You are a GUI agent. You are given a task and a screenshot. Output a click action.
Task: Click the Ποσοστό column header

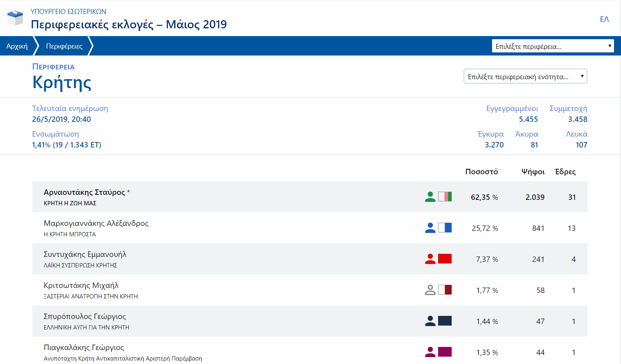[x=481, y=172]
